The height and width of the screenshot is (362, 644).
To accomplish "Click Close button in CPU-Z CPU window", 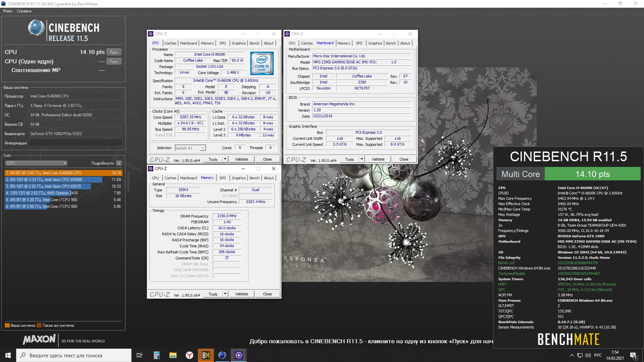I will [x=267, y=159].
